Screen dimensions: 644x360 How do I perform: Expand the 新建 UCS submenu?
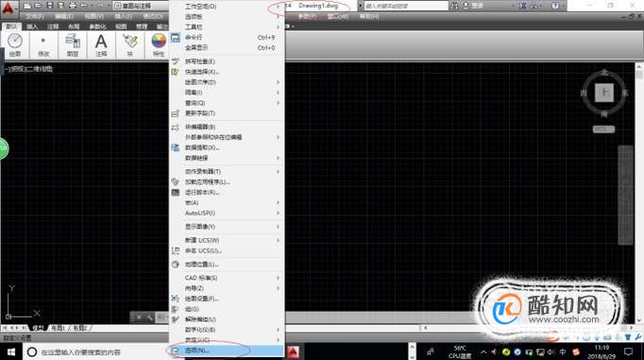point(278,240)
